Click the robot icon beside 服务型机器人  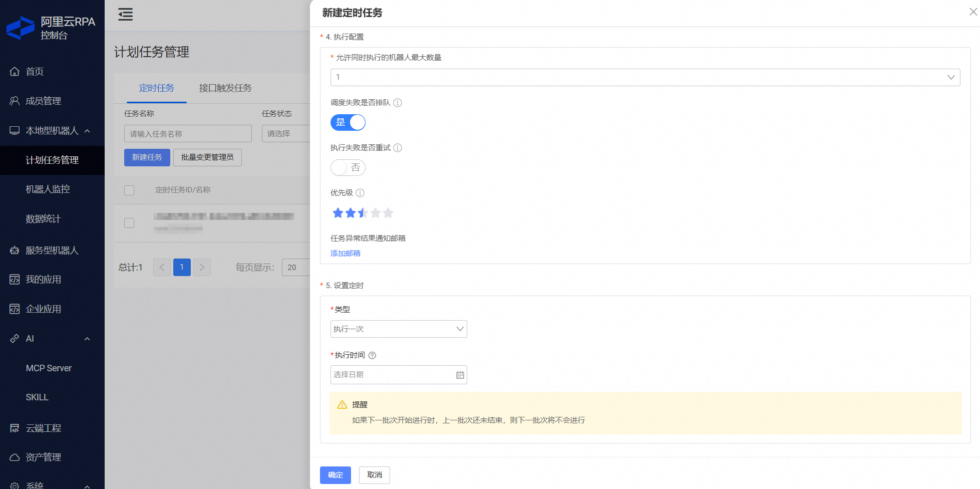[15, 250]
